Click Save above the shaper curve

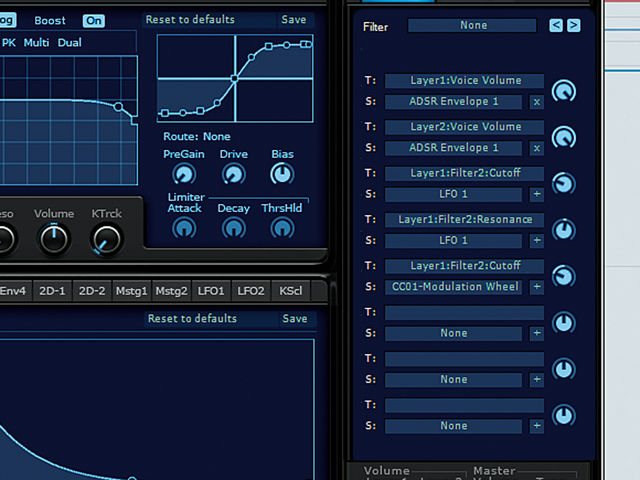[293, 20]
